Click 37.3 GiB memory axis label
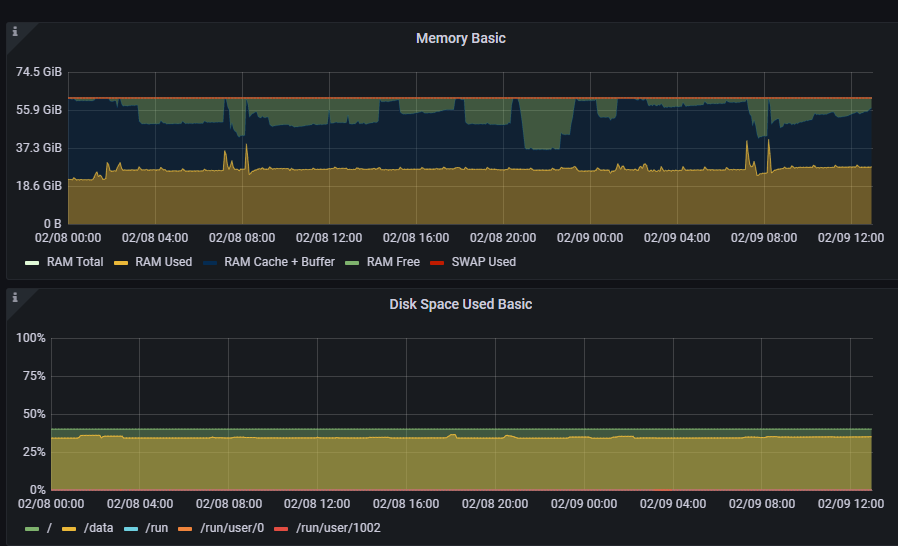Viewport: 898px width, 546px height. click(39, 148)
